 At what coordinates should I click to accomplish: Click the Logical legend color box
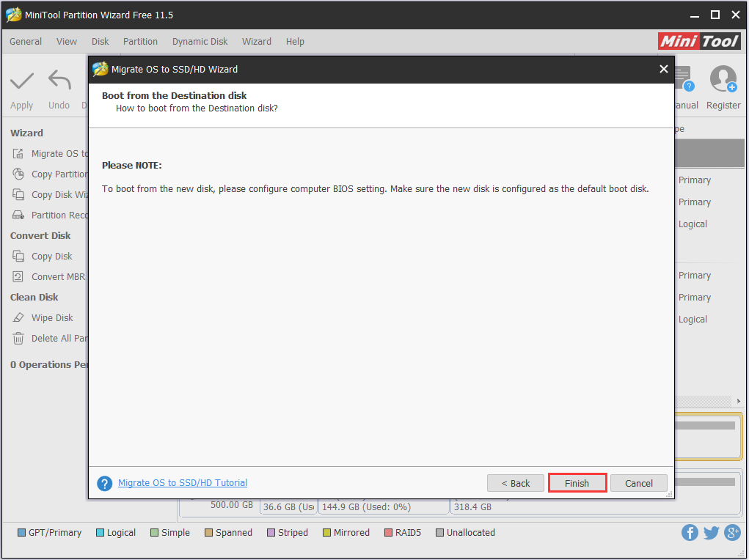coord(100,533)
